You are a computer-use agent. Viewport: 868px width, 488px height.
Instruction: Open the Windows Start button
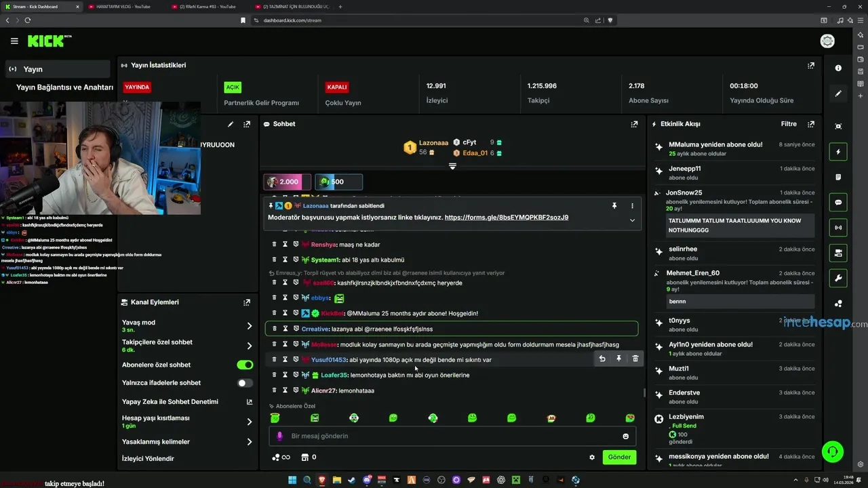tap(292, 480)
